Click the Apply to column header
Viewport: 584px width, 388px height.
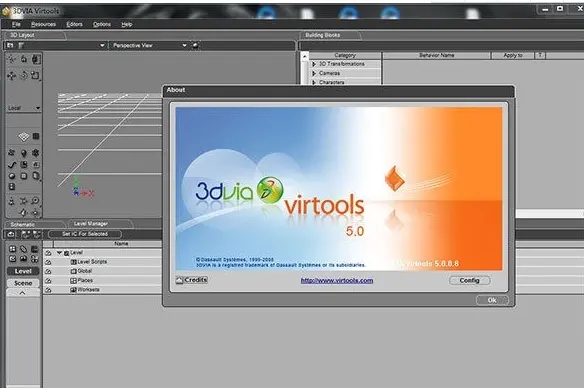pyautogui.click(x=513, y=55)
